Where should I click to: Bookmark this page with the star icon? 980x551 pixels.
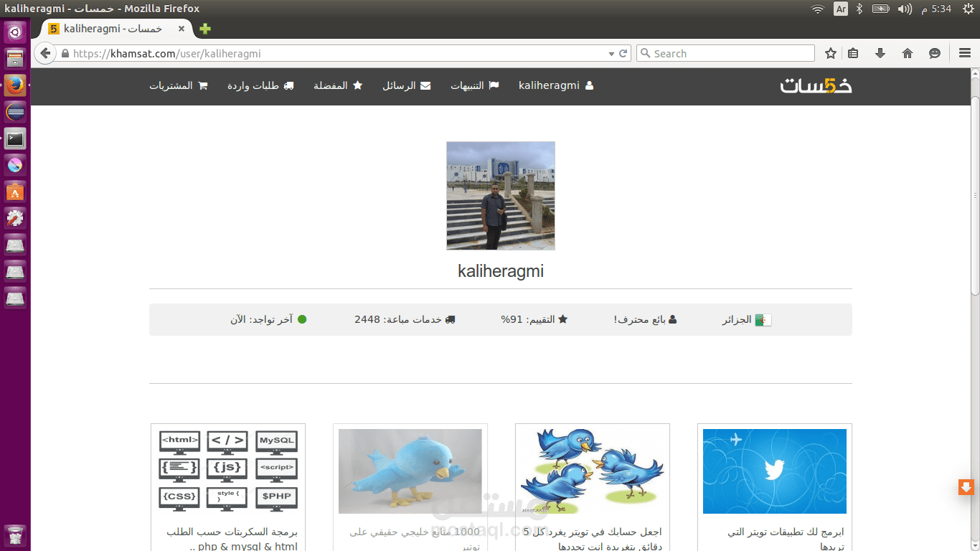point(830,53)
